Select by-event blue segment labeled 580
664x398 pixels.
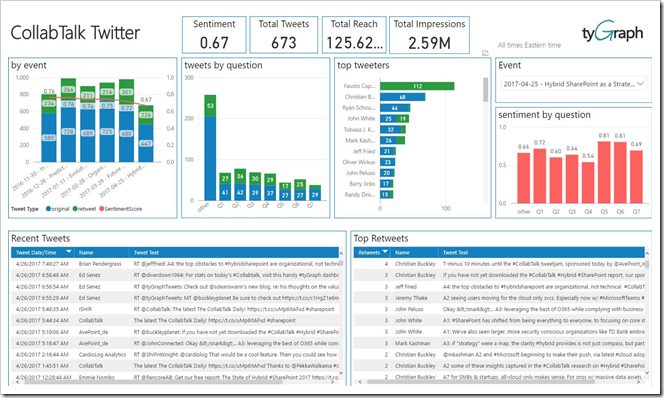[49, 138]
